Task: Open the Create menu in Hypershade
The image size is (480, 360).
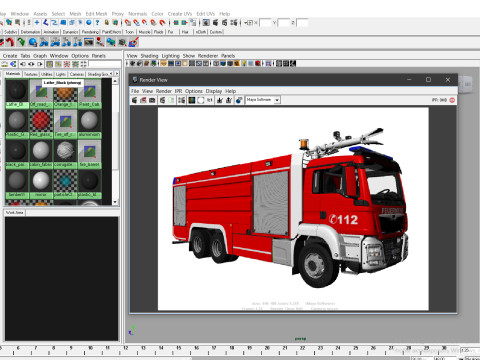Action: click(10, 56)
